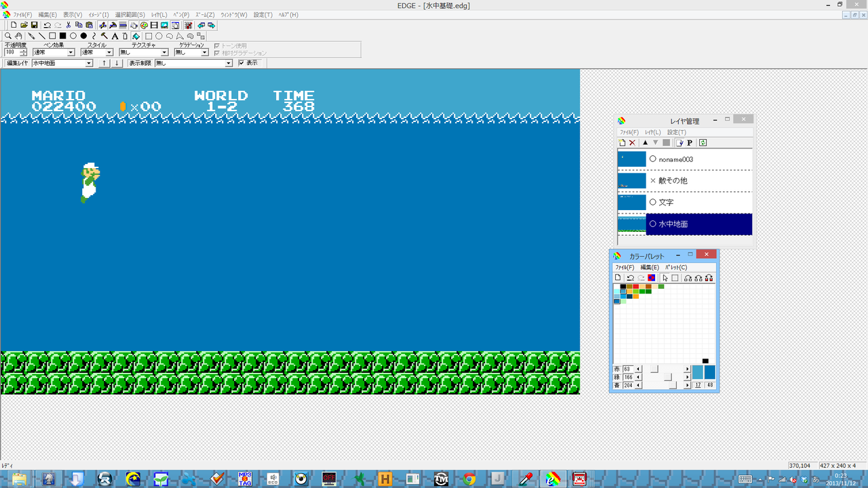The height and width of the screenshot is (488, 868).
Task: Increase red value with right arrow
Action: [x=687, y=369]
